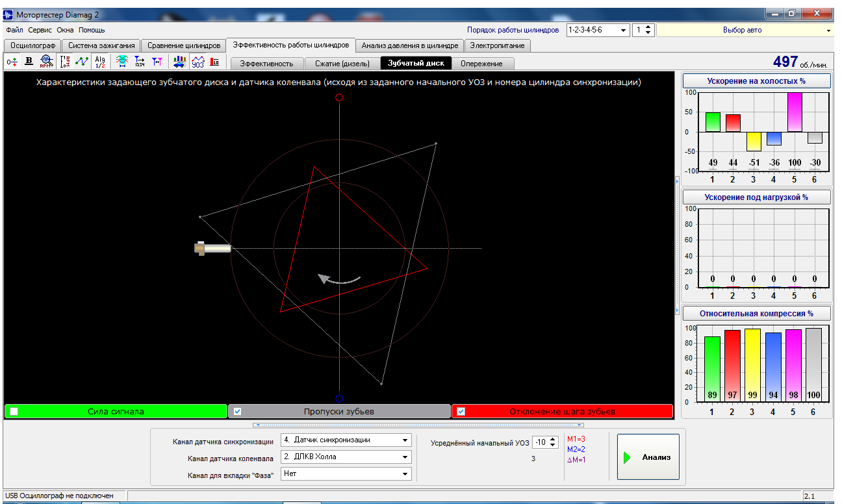842x504 pixels.
Task: Click the red bar with 10 icon
Action: click(x=214, y=62)
